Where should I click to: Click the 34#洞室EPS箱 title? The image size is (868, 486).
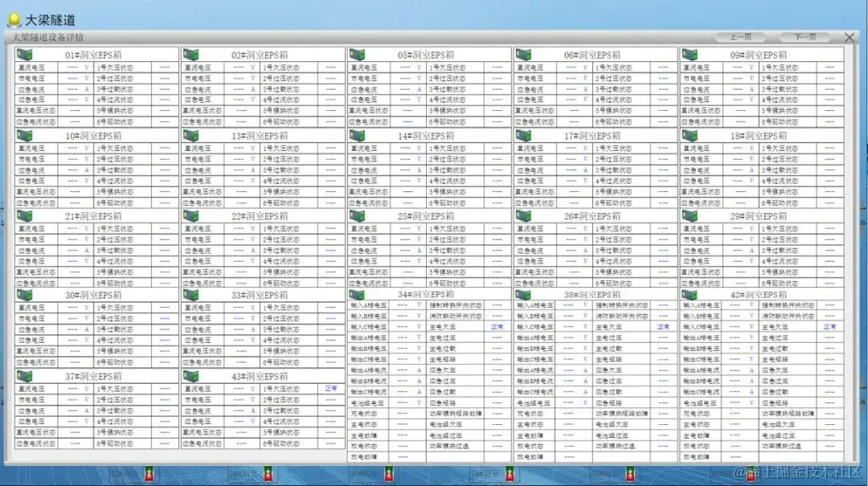(x=426, y=295)
